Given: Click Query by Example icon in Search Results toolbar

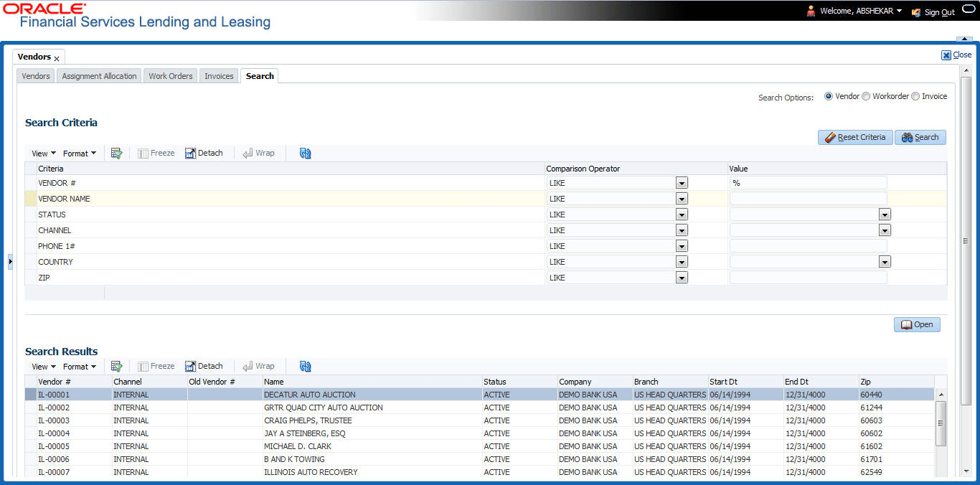Looking at the screenshot, I should click(x=116, y=366).
